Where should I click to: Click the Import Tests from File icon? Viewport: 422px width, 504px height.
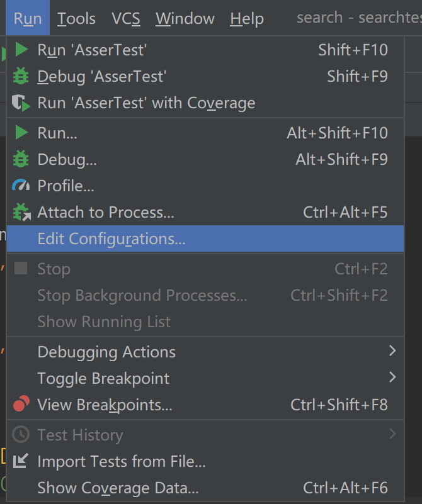click(x=21, y=462)
